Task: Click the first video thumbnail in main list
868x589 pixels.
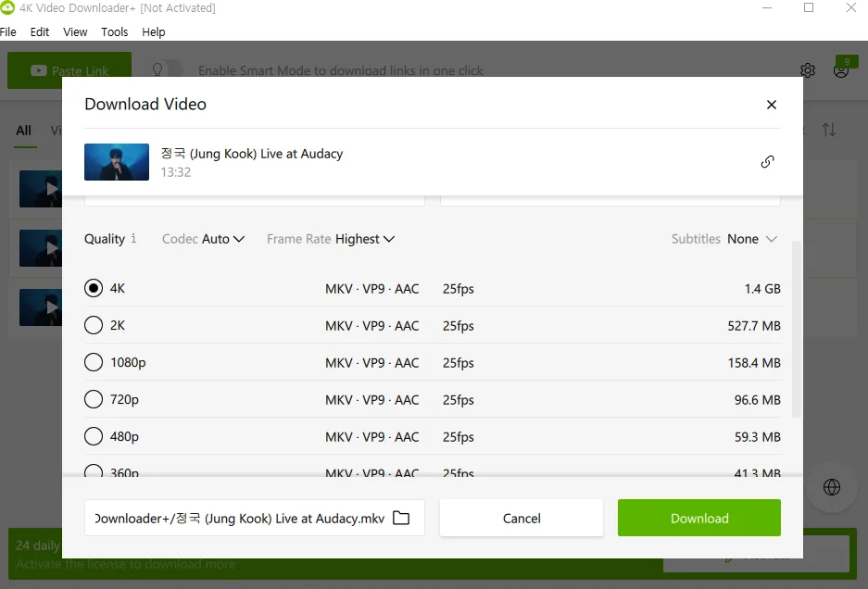Action: [x=41, y=189]
